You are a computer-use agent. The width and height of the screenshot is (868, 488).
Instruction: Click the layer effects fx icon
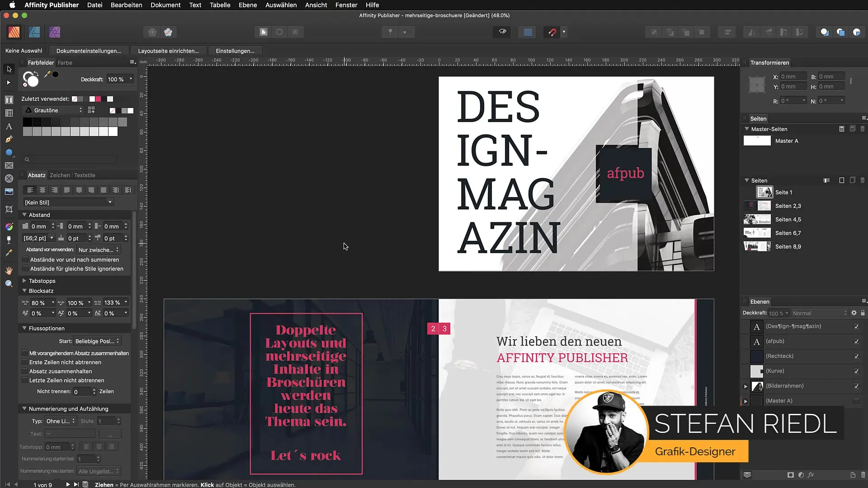(811, 475)
